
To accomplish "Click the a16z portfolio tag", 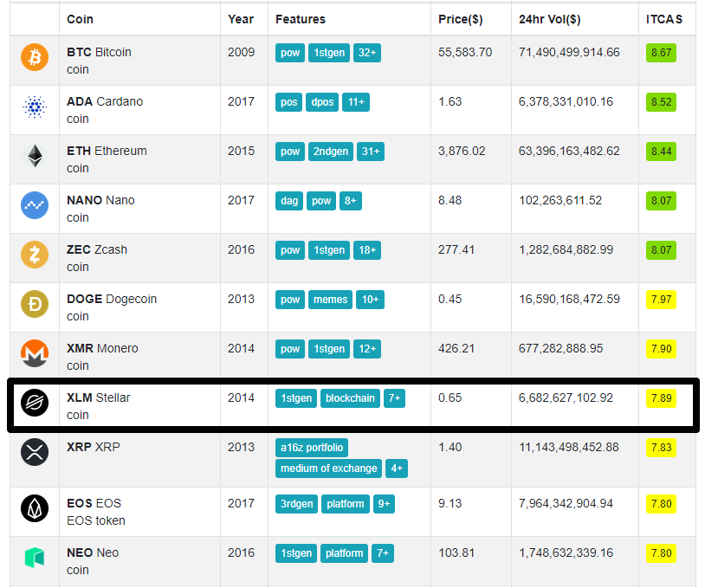I will [x=312, y=448].
